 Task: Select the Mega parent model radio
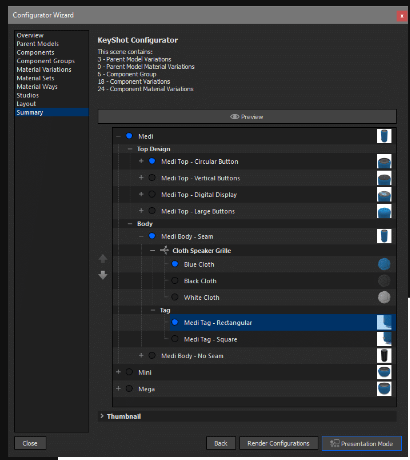click(129, 388)
